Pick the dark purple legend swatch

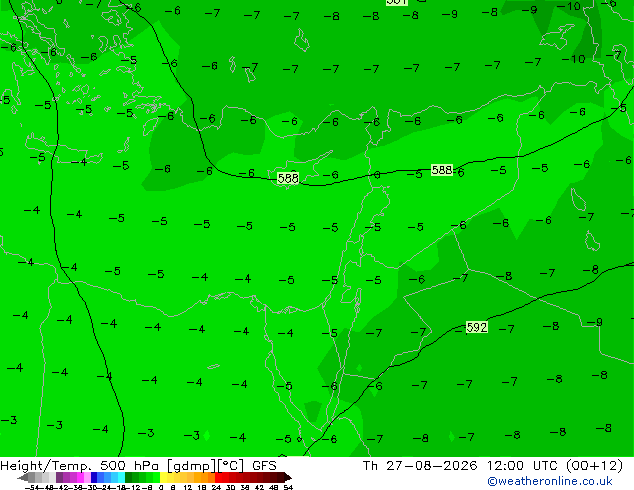(x=59, y=477)
